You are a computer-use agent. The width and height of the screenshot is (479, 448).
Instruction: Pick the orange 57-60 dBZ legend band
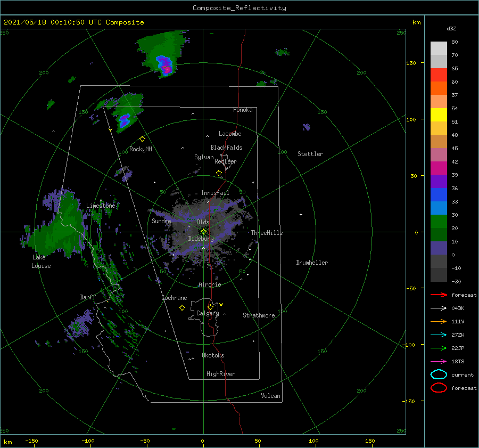tap(439, 88)
